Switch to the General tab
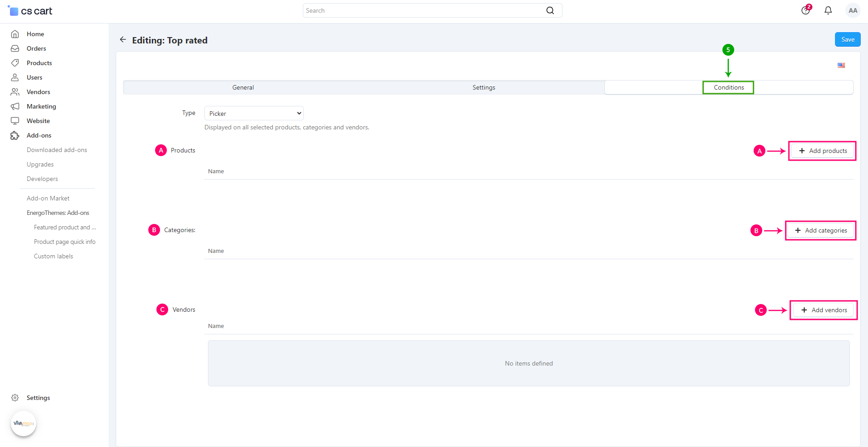The width and height of the screenshot is (868, 447). click(x=243, y=87)
